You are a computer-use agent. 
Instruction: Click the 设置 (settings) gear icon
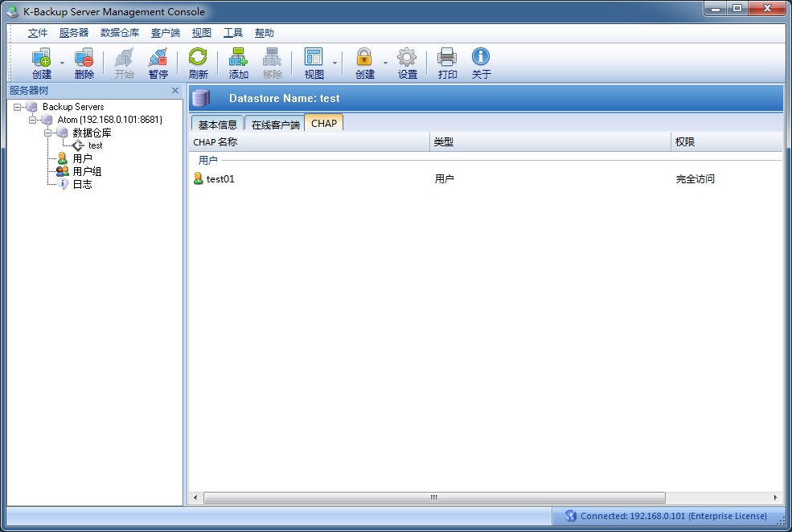pos(407,63)
